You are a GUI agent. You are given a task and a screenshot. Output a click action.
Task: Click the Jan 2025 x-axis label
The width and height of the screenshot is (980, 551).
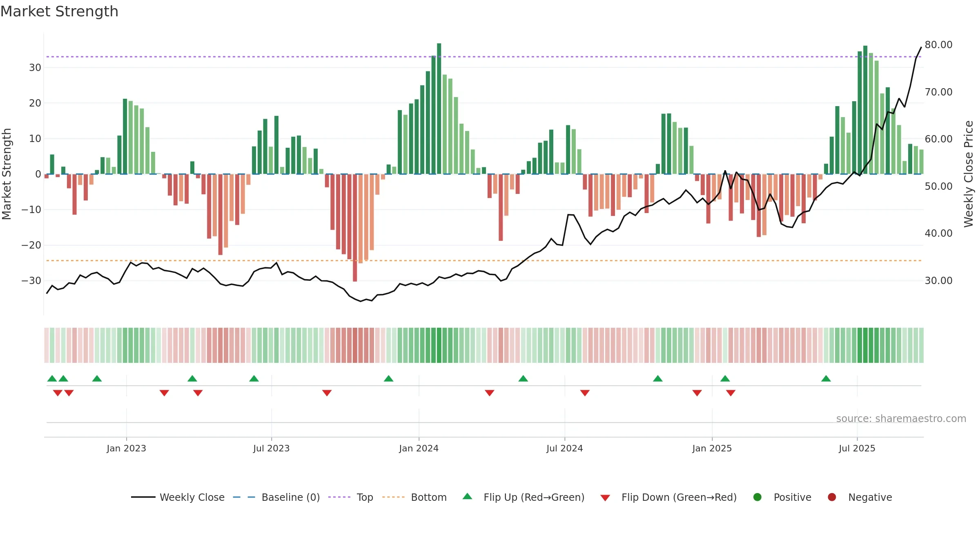pyautogui.click(x=712, y=448)
